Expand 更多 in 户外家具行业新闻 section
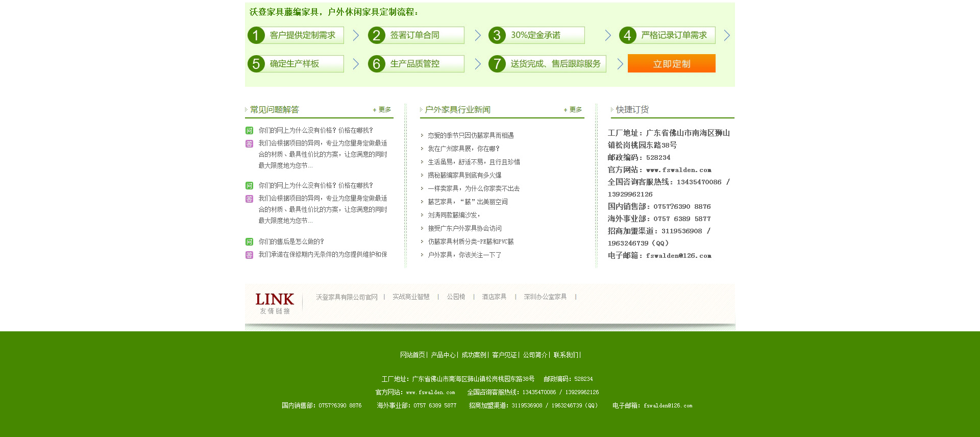980x437 pixels. [573, 110]
